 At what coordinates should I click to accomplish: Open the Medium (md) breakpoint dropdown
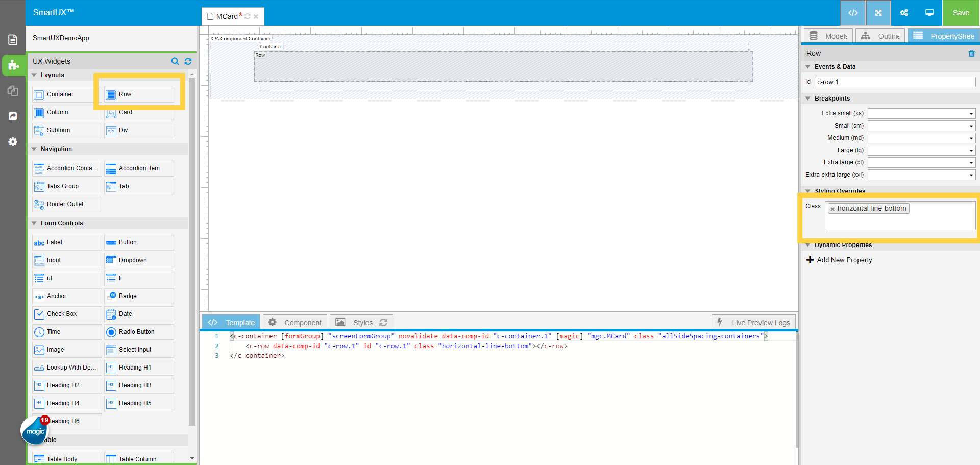pos(970,138)
